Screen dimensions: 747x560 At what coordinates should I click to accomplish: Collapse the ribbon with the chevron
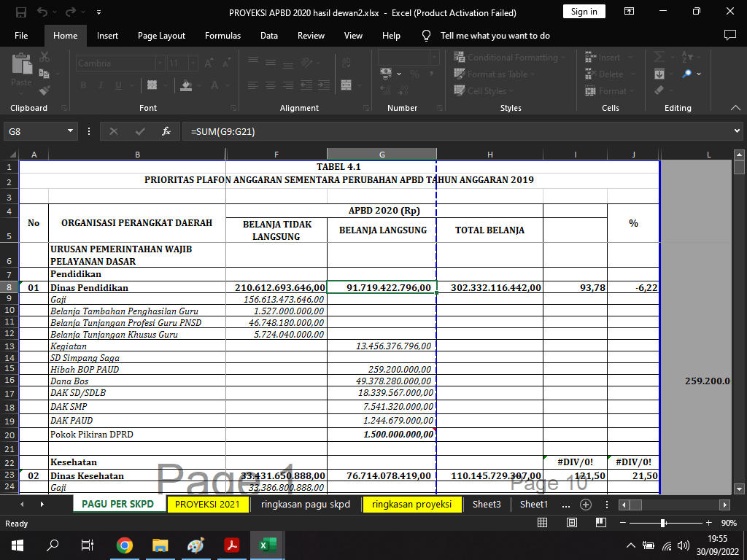(x=735, y=108)
